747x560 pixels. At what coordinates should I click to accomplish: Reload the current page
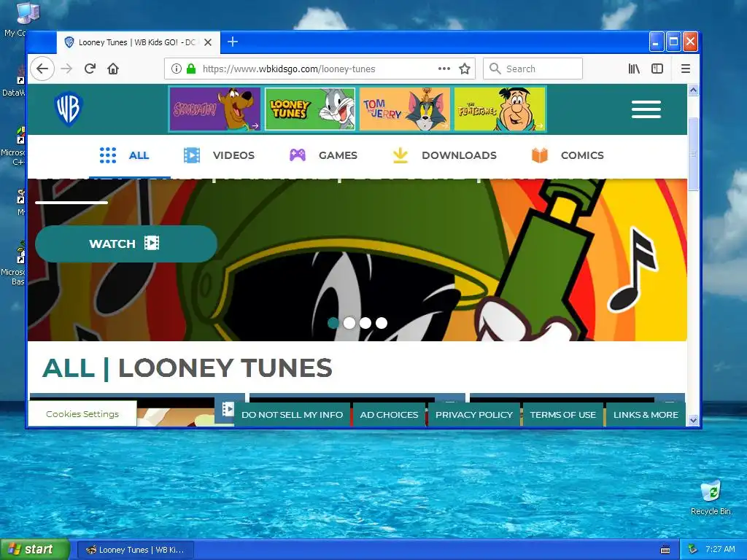[90, 69]
